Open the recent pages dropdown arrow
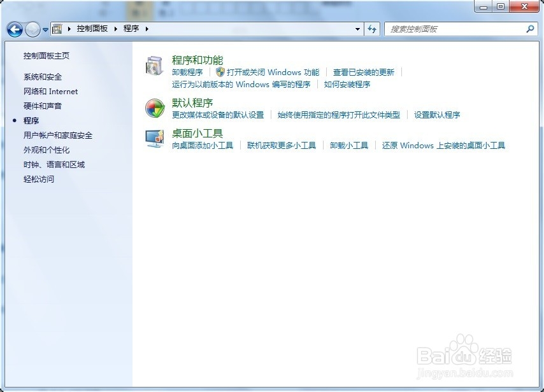The image size is (544, 392). click(45, 30)
